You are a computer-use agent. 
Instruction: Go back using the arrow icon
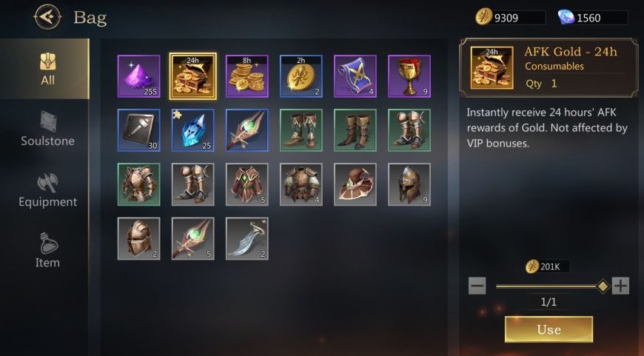(47, 17)
